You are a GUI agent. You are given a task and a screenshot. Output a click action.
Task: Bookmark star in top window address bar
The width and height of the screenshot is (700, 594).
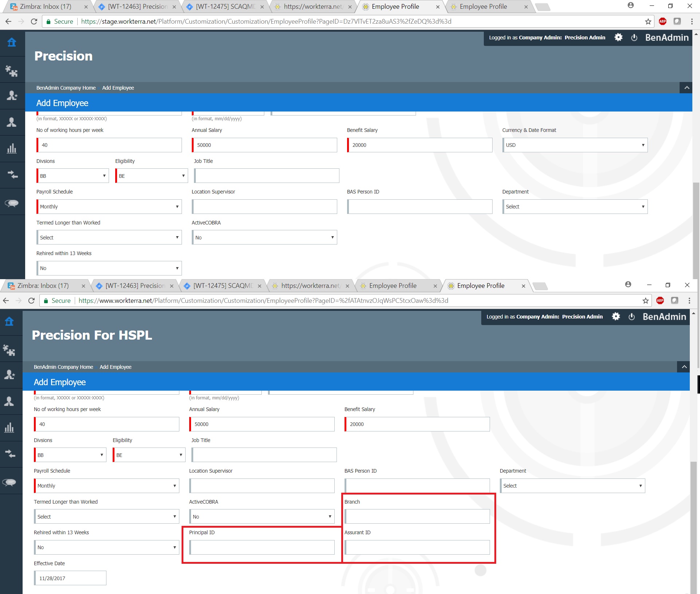[x=648, y=22]
